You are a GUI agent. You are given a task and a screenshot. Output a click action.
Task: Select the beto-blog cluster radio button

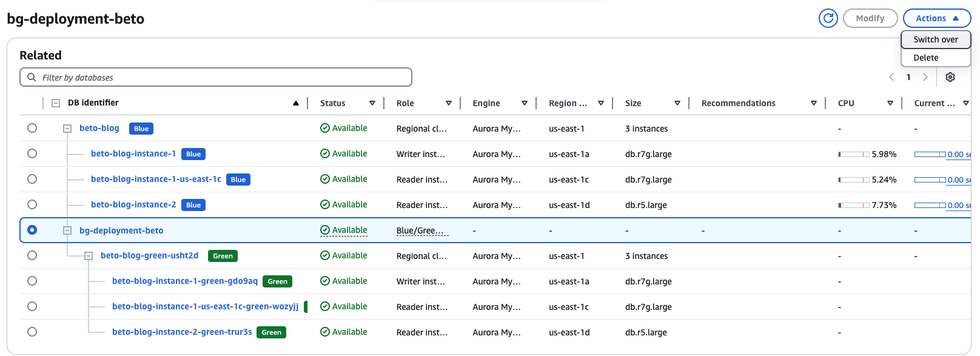pos(32,128)
